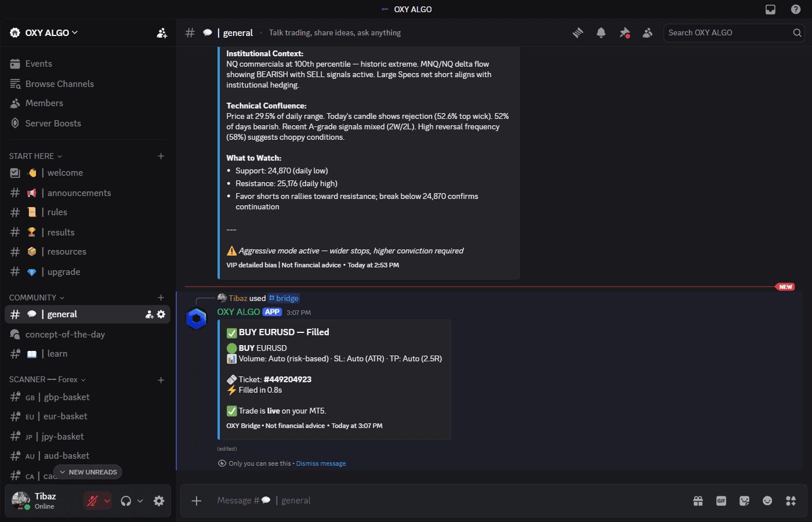Dismiss the ephemeral bridge message
The width and height of the screenshot is (812, 522).
(321, 463)
